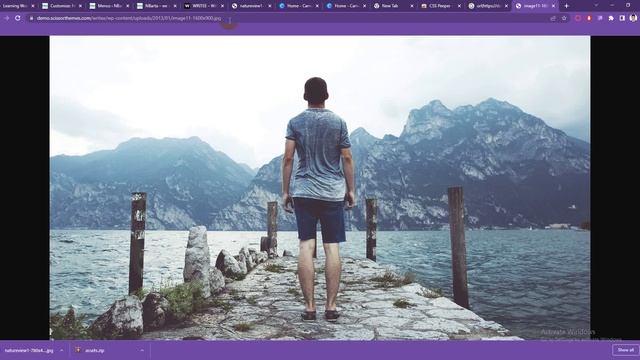
Task: Open the purple flag extension icon
Action: point(600,18)
